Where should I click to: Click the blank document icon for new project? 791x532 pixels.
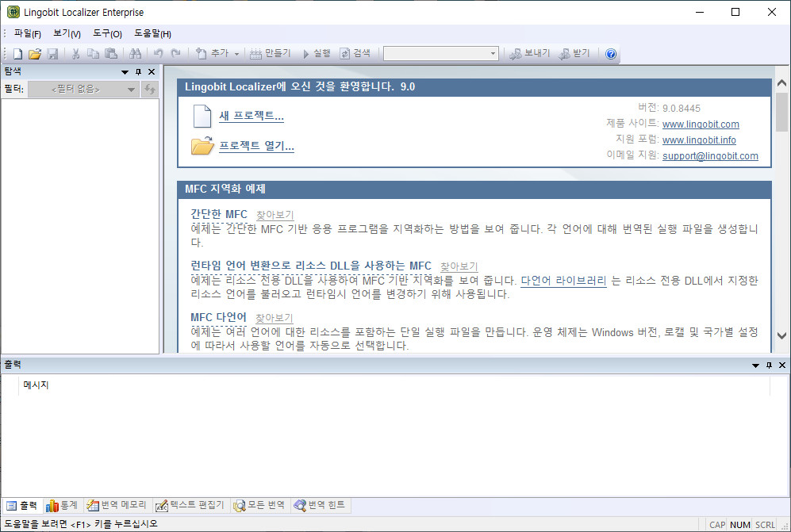coord(202,116)
